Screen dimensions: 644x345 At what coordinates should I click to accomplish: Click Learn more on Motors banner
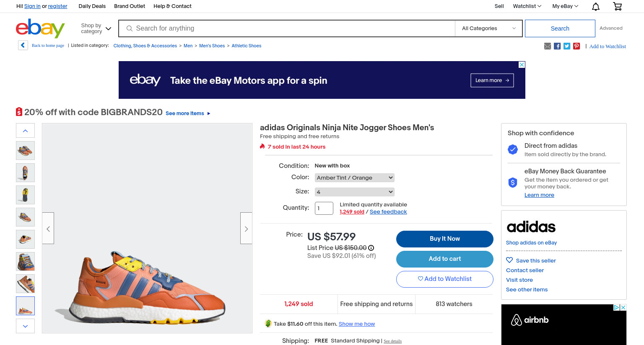[492, 80]
